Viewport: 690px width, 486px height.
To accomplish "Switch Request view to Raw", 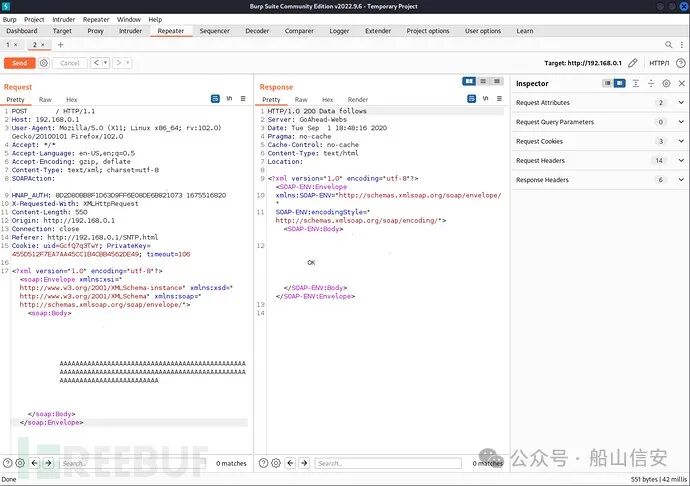I will click(45, 99).
